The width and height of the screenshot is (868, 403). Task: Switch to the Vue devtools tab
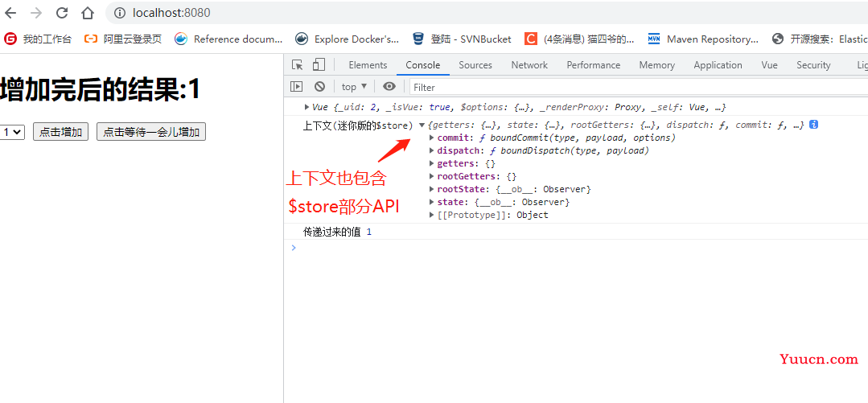(x=770, y=65)
